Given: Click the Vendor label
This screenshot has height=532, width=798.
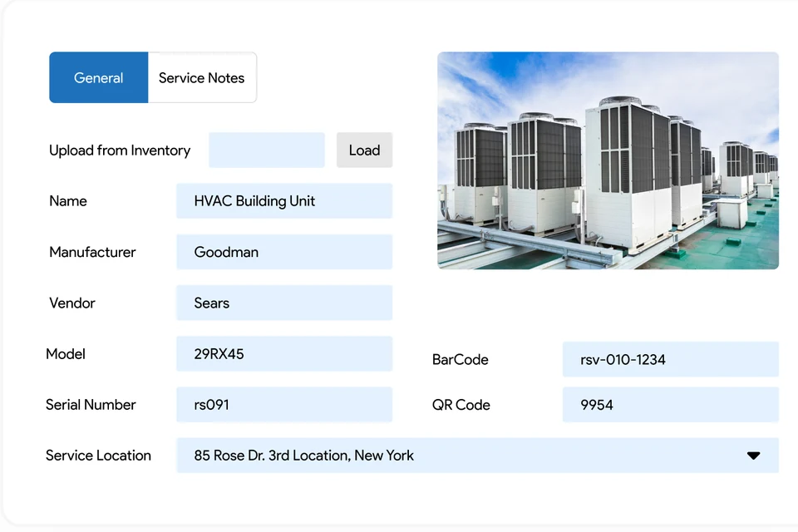Looking at the screenshot, I should (x=72, y=303).
